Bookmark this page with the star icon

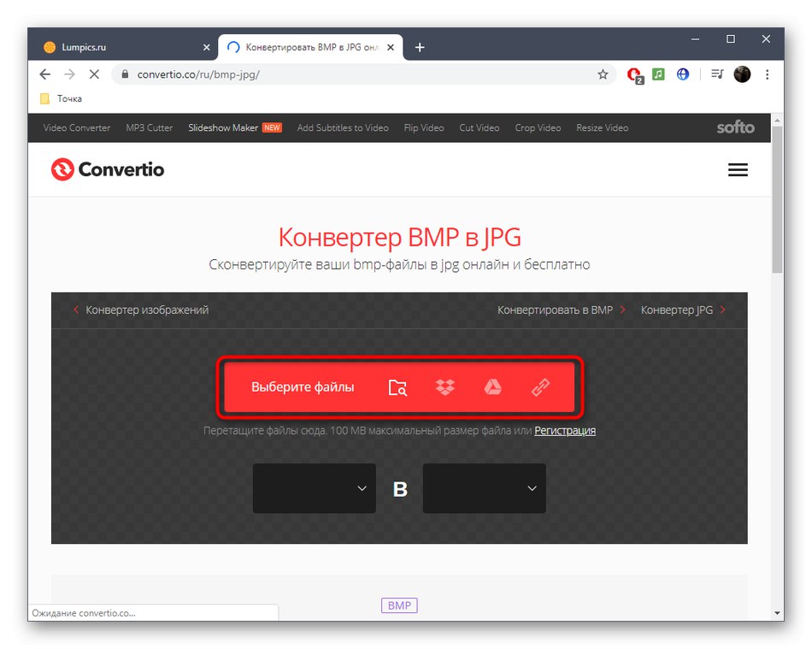point(603,74)
